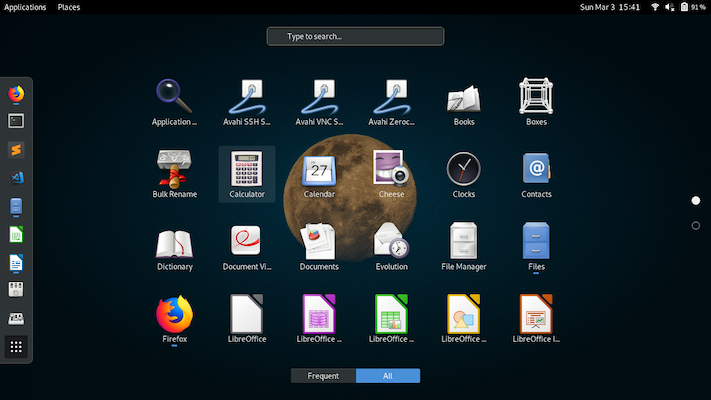Viewport: 711px width, 400px height.
Task: Open the Applications menu in top bar
Action: [25, 7]
